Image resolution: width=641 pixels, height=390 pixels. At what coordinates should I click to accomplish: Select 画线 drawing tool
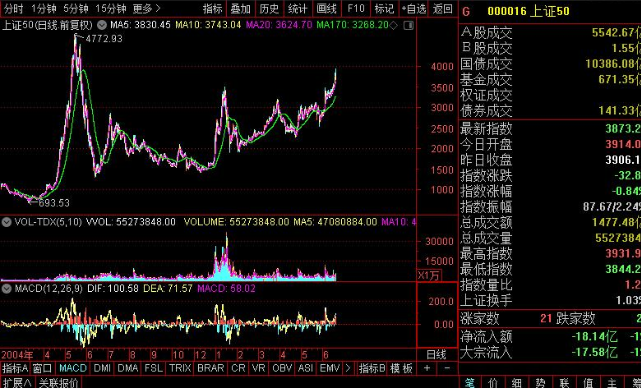pos(326,9)
